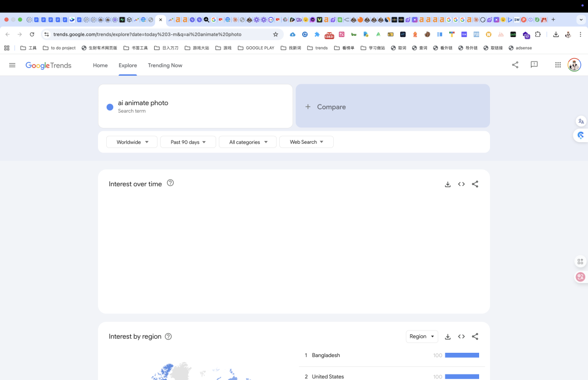Viewport: 588px width, 380px height.
Task: Open the All categories dropdown
Action: (x=248, y=142)
